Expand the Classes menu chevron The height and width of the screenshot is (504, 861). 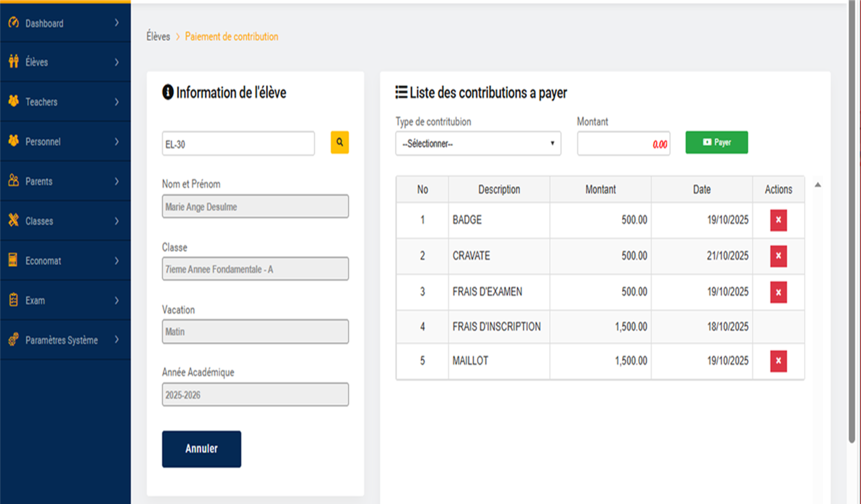[x=117, y=221]
